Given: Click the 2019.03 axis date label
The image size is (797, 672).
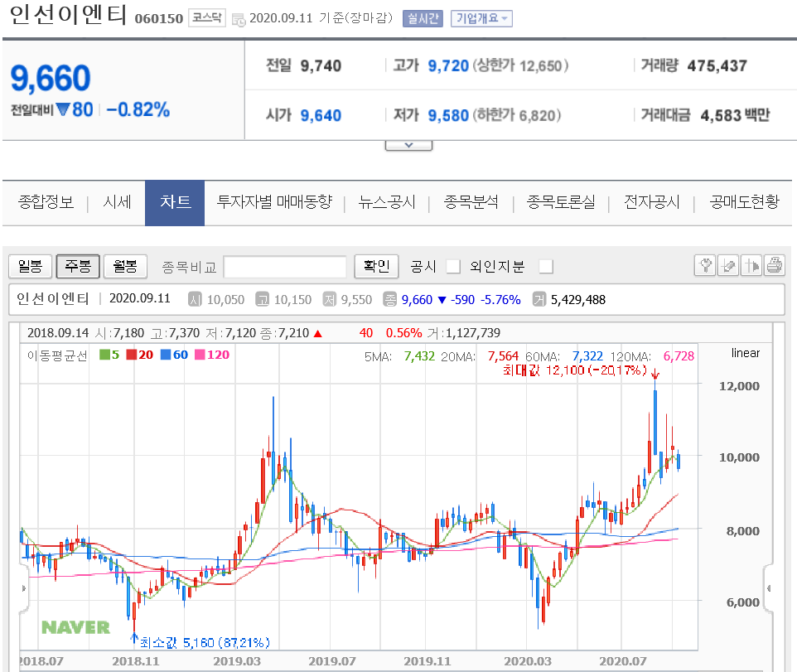Looking at the screenshot, I should pyautogui.click(x=237, y=661).
